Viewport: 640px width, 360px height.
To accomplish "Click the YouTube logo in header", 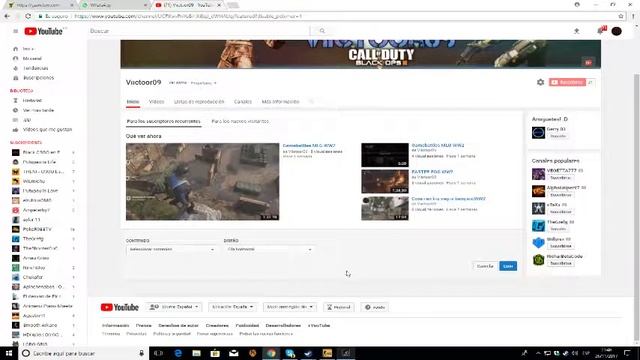I will (43, 31).
